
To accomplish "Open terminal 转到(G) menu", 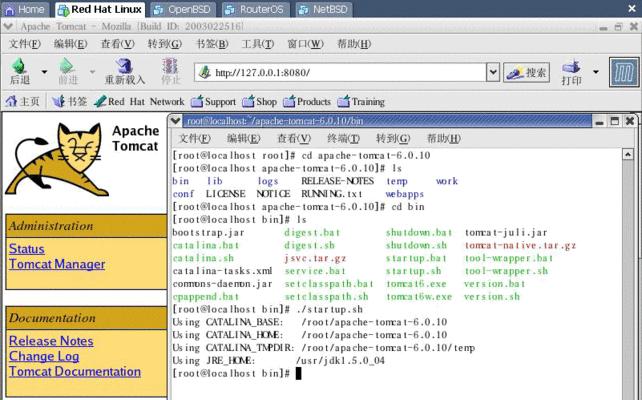I will (x=393, y=138).
